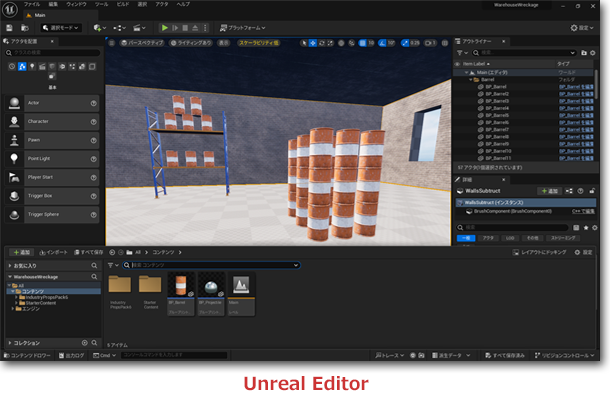Save the current level with the disk icon
This screenshot has height=400, width=610.
(11, 28)
